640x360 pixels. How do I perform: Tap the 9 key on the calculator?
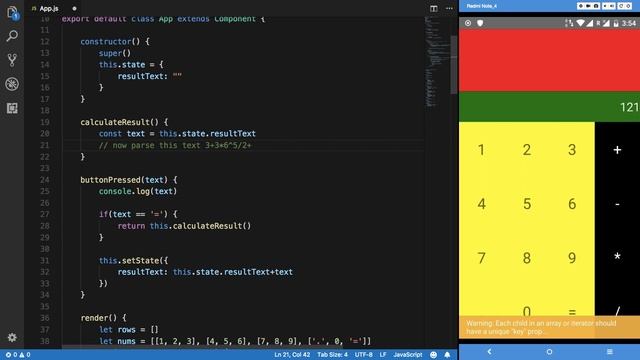572,258
